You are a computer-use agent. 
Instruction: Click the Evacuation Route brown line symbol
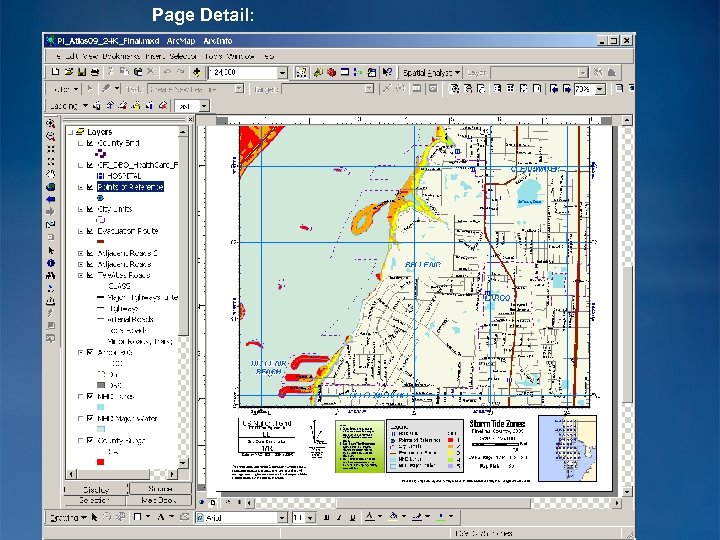(101, 242)
